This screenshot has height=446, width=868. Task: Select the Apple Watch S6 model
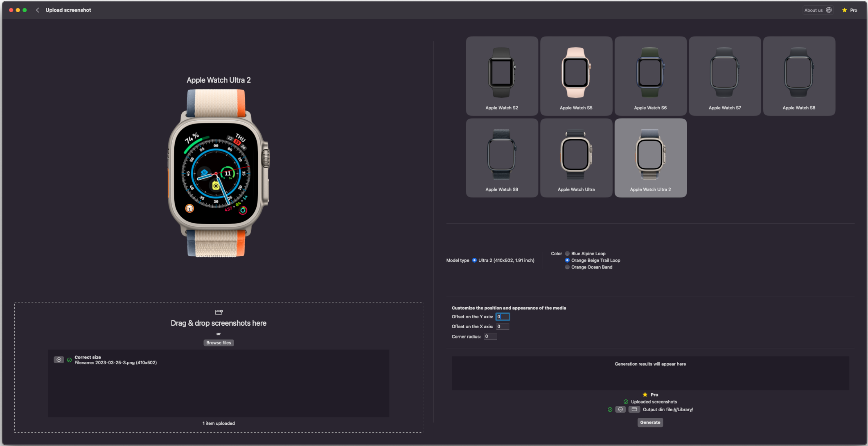650,76
